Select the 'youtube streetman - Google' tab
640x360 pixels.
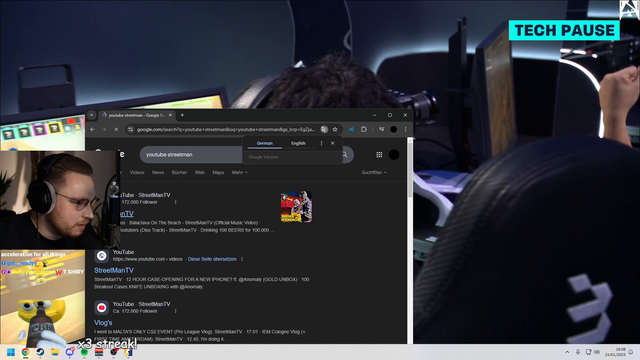coord(135,115)
